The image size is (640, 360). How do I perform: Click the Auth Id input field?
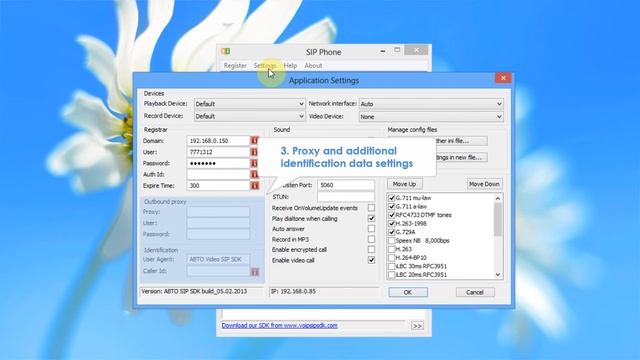(218, 174)
